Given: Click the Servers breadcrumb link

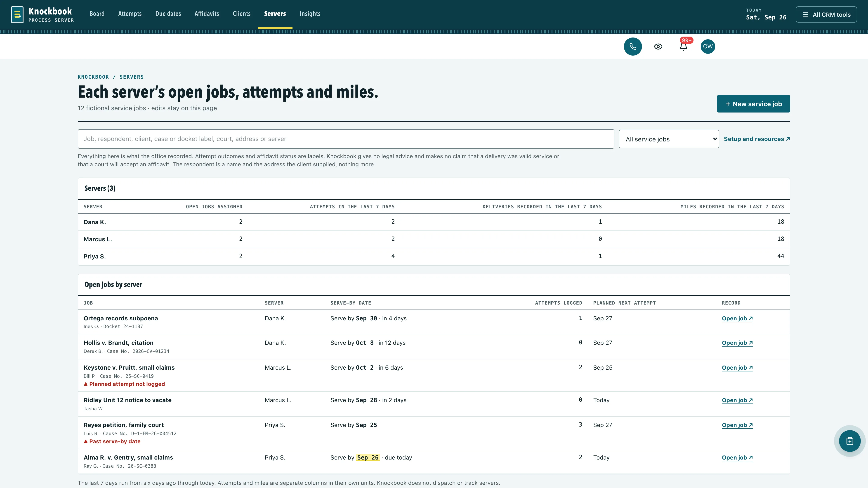Looking at the screenshot, I should tap(131, 77).
